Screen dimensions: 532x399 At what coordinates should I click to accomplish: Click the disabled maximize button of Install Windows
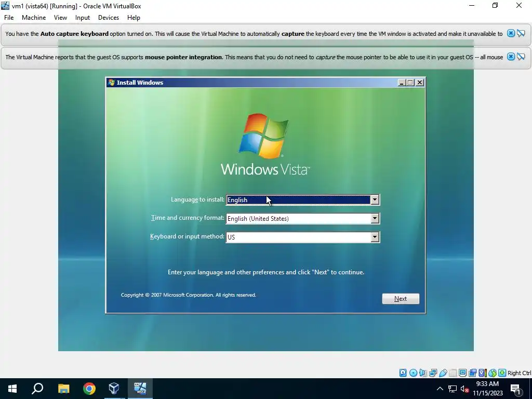(x=410, y=83)
